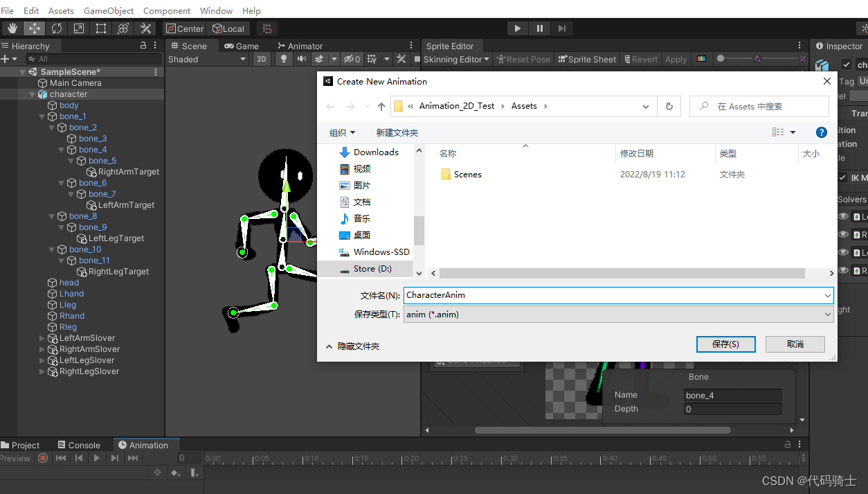Image resolution: width=868 pixels, height=494 pixels.
Task: Collapse bone_1 in Hierarchy
Action: click(x=42, y=116)
